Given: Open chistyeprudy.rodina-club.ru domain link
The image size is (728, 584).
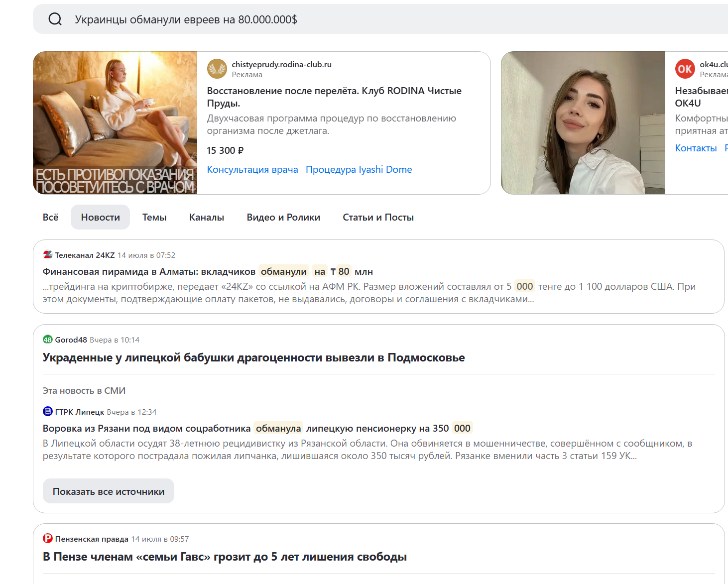Looking at the screenshot, I should (x=282, y=64).
